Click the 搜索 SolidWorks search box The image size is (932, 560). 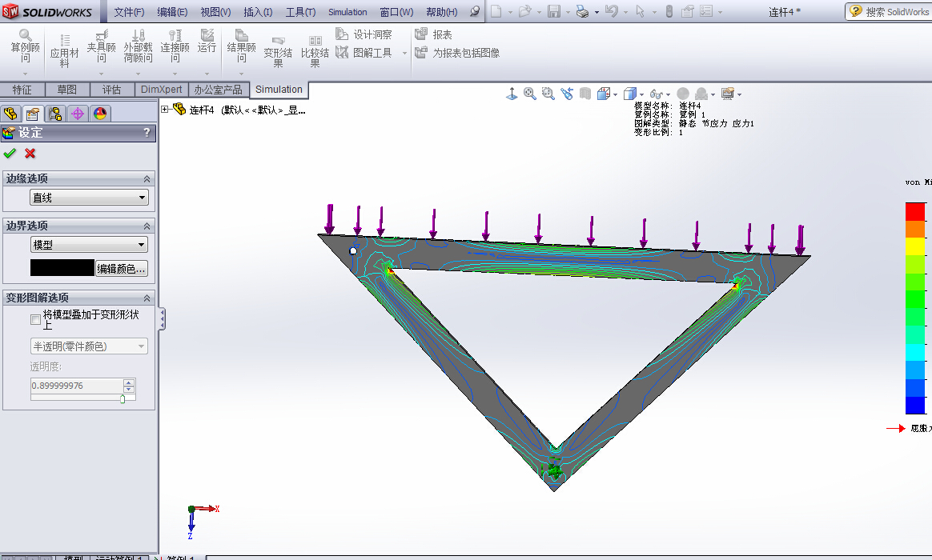click(890, 11)
